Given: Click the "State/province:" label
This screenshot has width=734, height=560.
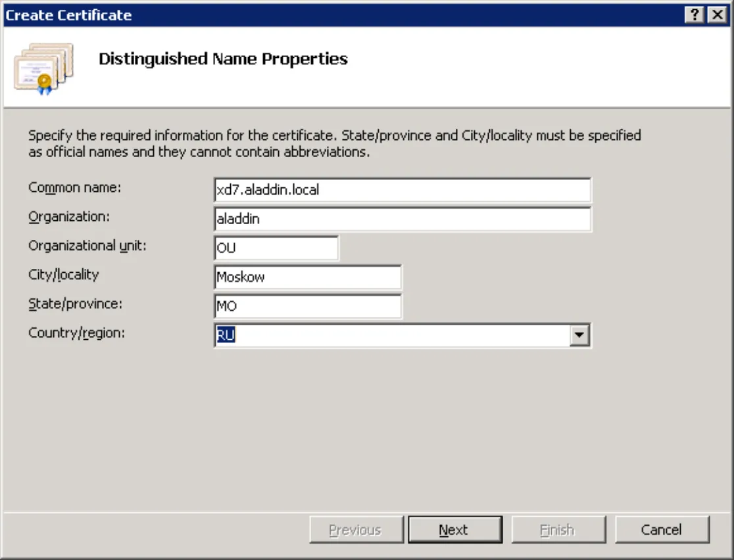Looking at the screenshot, I should (x=76, y=304).
